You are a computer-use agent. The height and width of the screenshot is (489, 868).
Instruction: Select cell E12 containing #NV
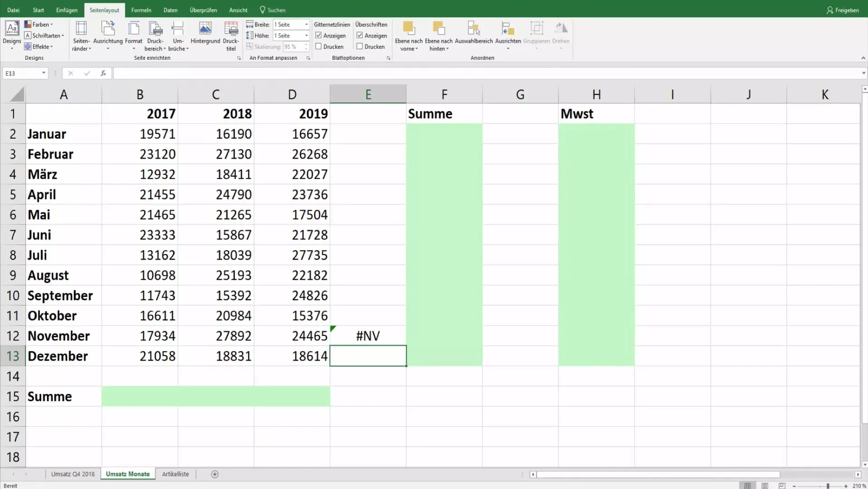pos(368,336)
